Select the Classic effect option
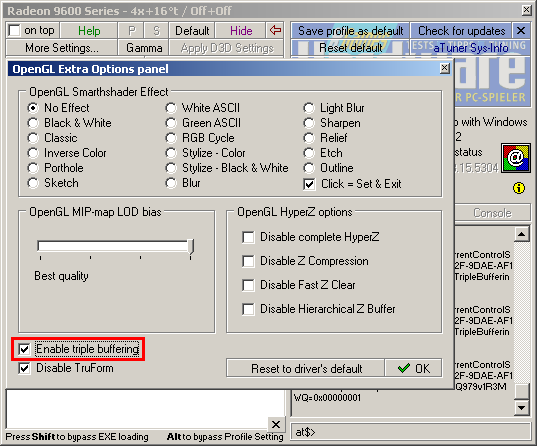 pos(33,138)
